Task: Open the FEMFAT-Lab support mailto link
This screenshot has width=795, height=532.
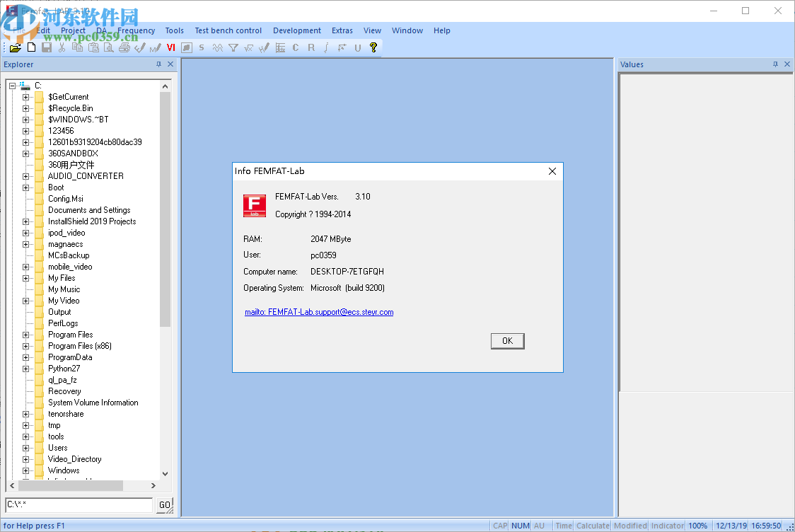Action: tap(319, 312)
